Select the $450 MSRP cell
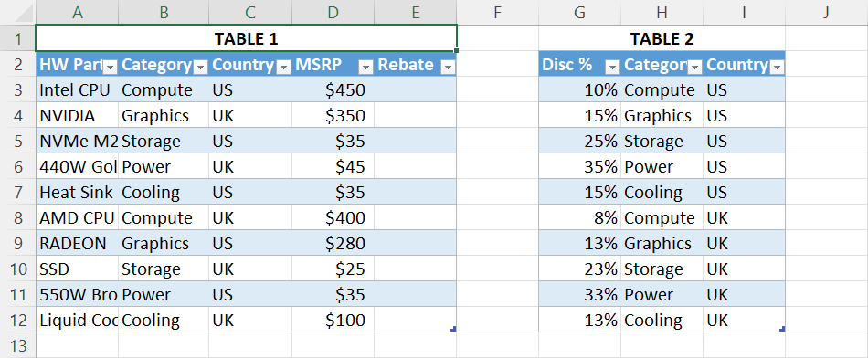The height and width of the screenshot is (358, 868). [333, 89]
